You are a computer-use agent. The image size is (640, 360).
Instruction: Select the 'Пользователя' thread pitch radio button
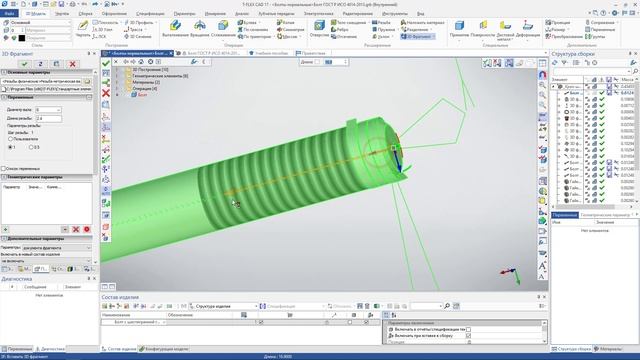pyautogui.click(x=11, y=139)
